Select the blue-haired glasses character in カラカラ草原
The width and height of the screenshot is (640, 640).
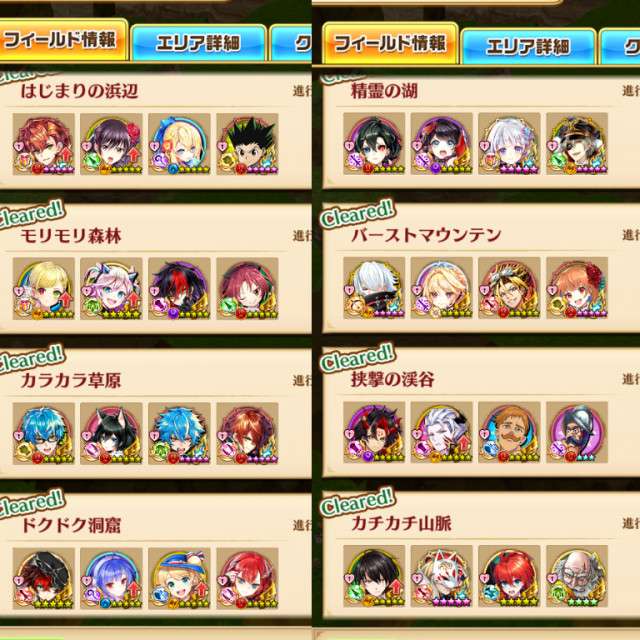click(x=44, y=433)
